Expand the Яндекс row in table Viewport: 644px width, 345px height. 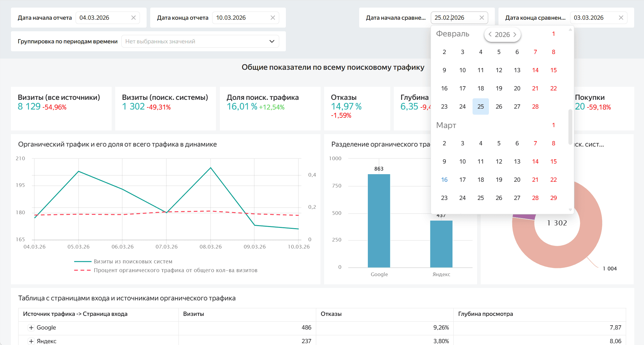point(31,341)
